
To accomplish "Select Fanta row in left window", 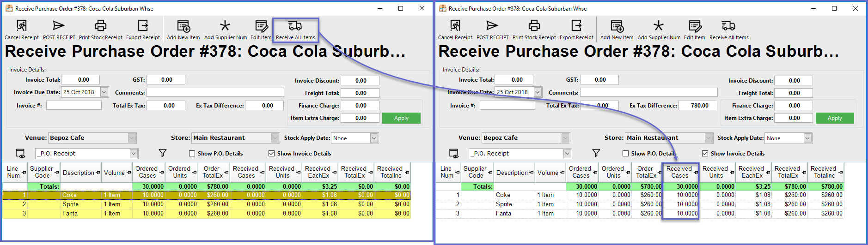I will pos(207,213).
